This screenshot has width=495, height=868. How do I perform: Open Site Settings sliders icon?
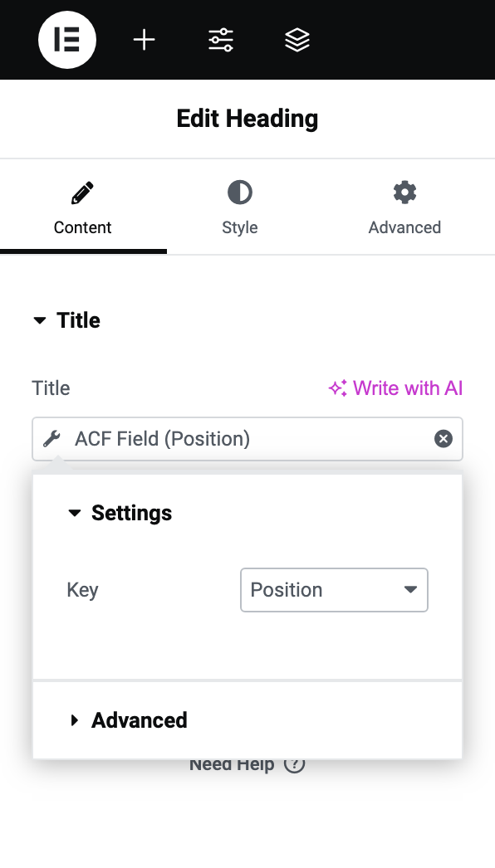coord(221,40)
